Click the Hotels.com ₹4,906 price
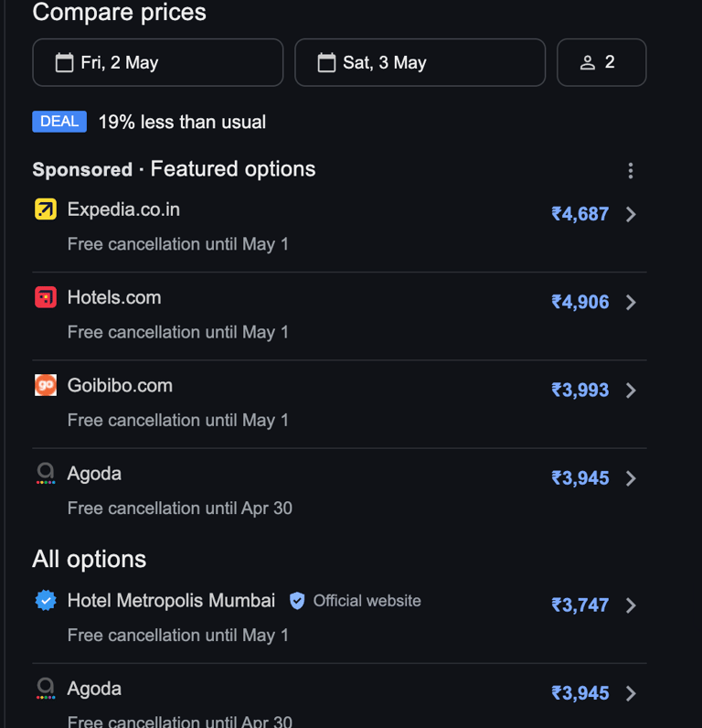Image resolution: width=702 pixels, height=728 pixels. pos(580,302)
